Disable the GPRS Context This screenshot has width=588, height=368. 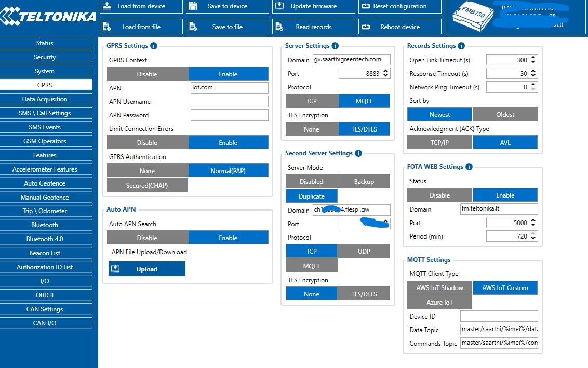[147, 74]
